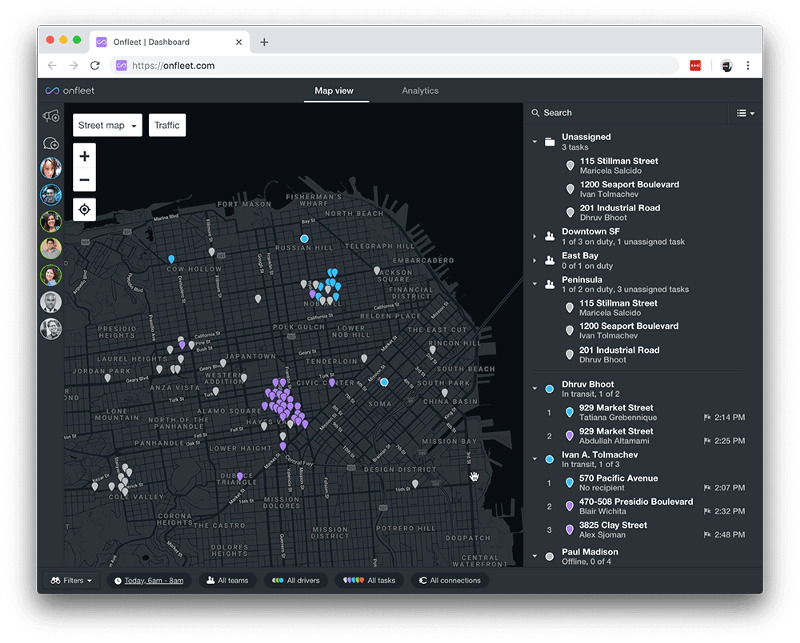Switch to the Analytics tab
The width and height of the screenshot is (800, 643).
pyautogui.click(x=420, y=91)
